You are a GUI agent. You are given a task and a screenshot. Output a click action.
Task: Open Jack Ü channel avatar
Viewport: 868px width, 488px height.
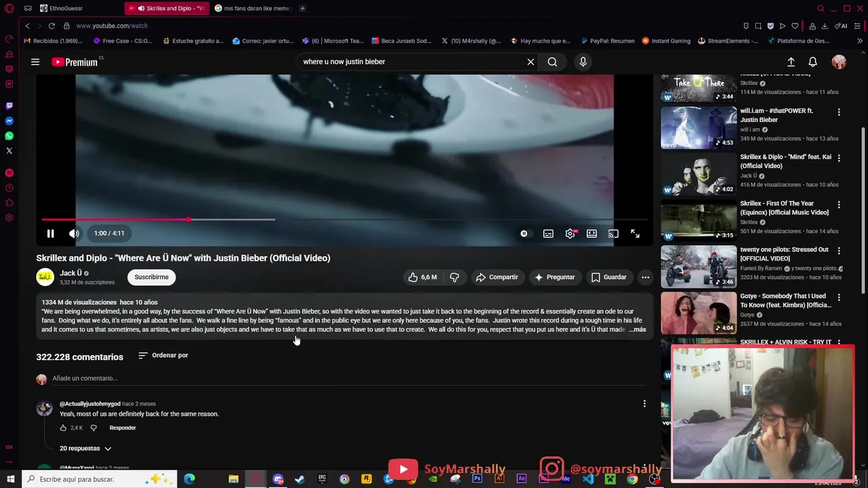tap(45, 277)
